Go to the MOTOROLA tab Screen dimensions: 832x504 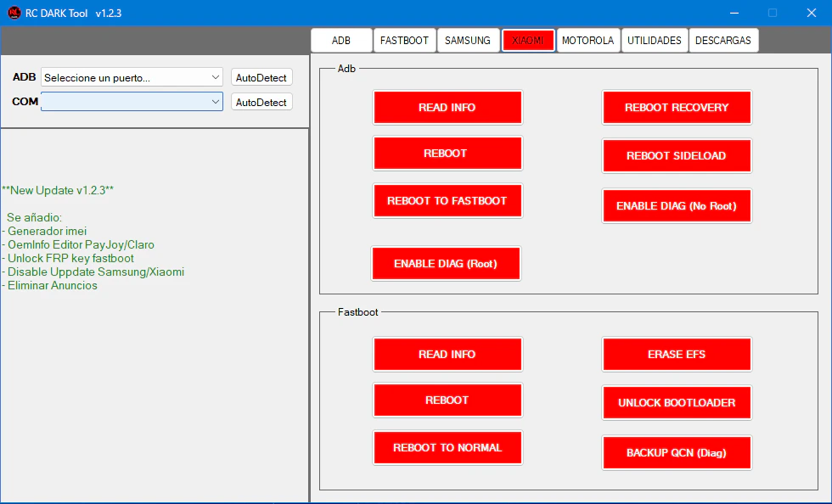coord(587,41)
